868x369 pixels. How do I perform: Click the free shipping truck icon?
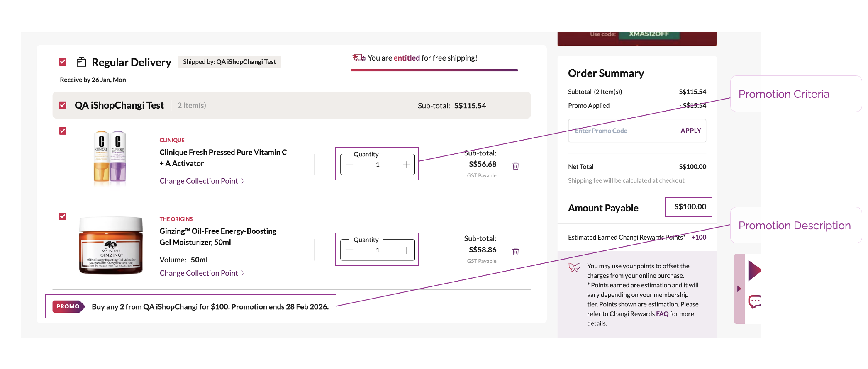pos(358,58)
